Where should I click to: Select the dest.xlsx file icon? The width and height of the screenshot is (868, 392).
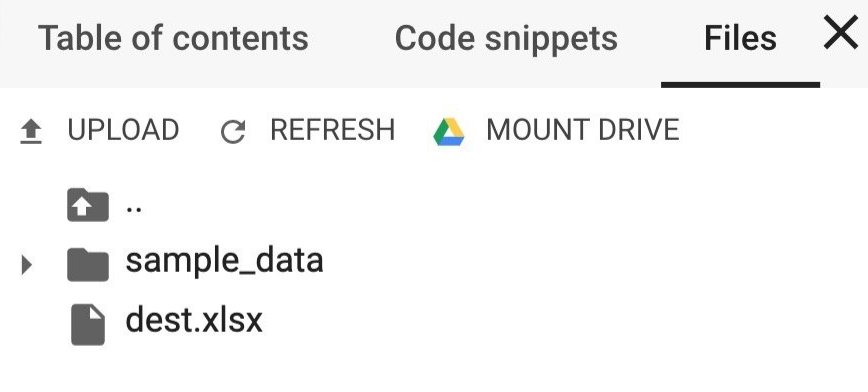88,324
